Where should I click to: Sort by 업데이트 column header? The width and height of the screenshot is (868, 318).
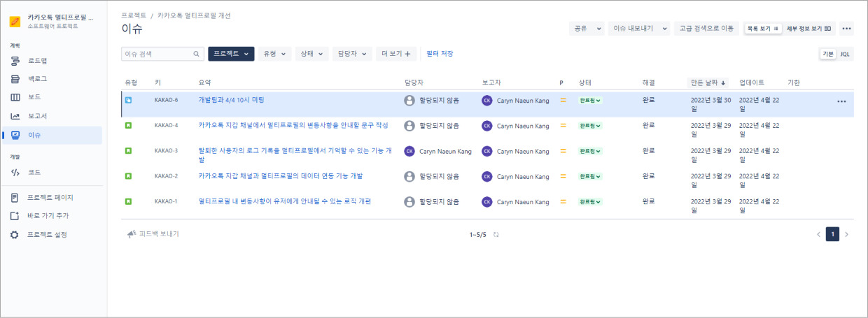[752, 82]
